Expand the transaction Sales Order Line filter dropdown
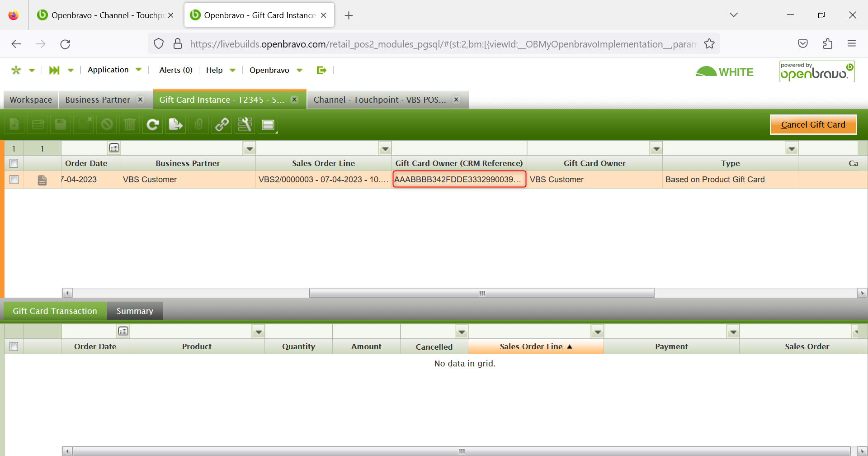Screen dimensions: 868x456 [598, 332]
